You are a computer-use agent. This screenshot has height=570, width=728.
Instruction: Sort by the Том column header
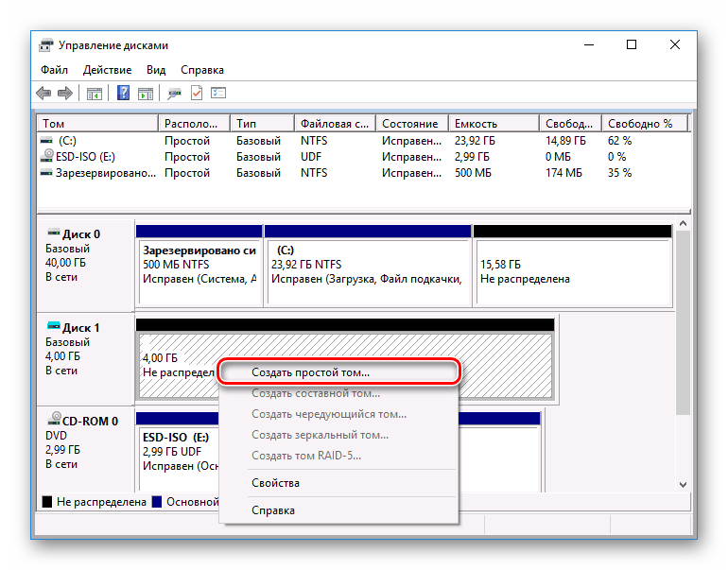[97, 124]
